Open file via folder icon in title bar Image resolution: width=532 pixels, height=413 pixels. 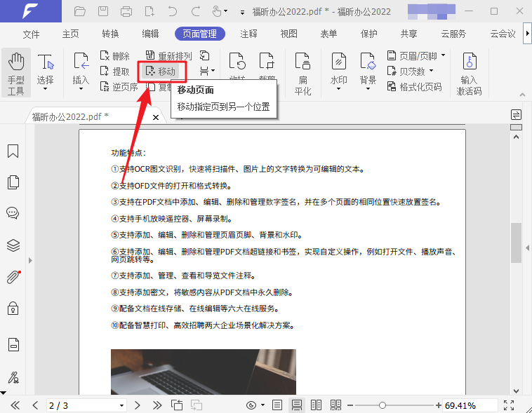click(x=80, y=12)
